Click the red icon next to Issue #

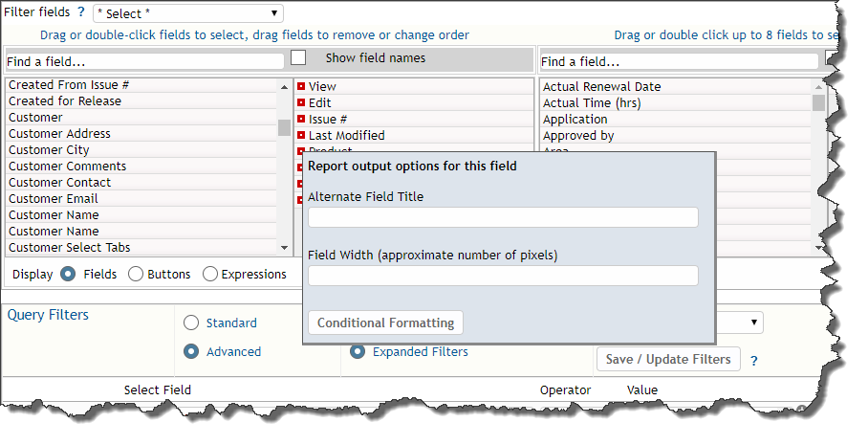[x=301, y=120]
